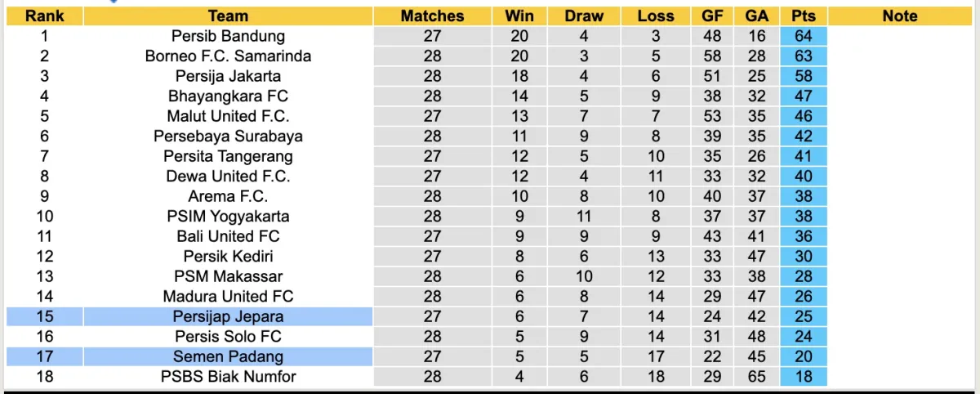Select PSBS Biak Numfor's 65 goals against
Screen dimensions: 980x394
tap(756, 377)
